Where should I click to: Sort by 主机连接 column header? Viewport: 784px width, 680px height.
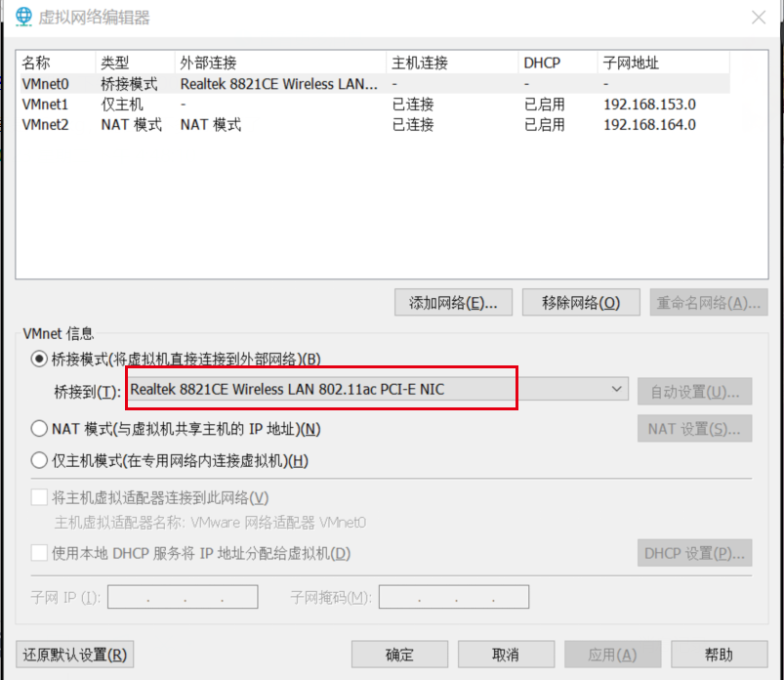tap(452, 63)
